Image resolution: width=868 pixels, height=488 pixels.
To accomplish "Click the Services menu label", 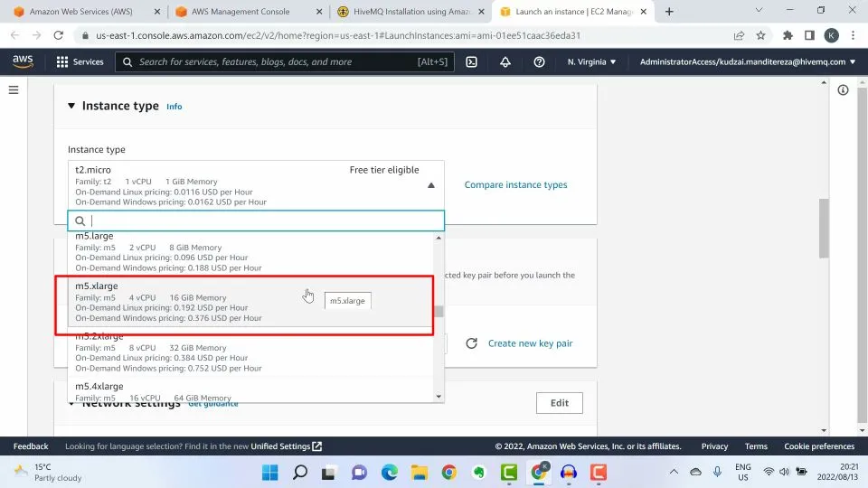I will point(88,62).
